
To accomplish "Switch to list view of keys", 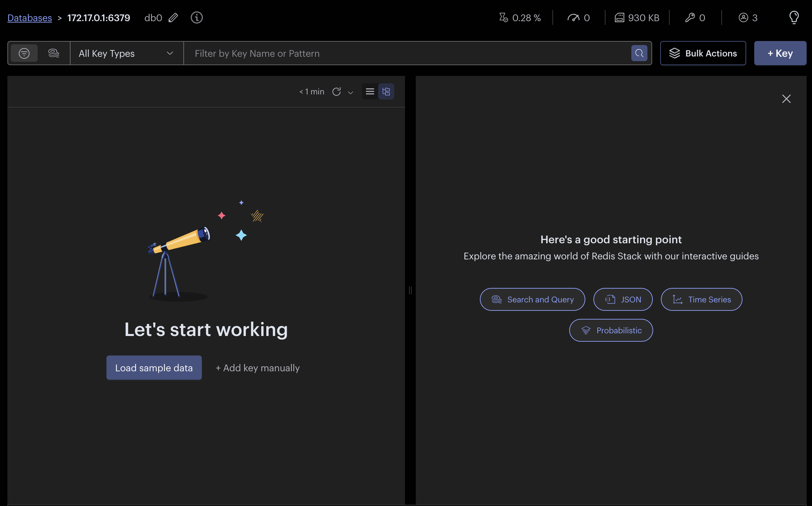I will (x=370, y=91).
